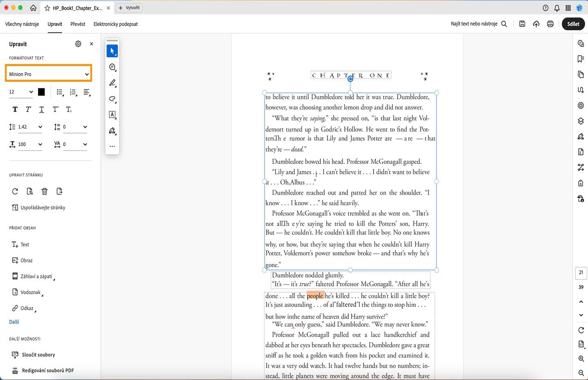The width and height of the screenshot is (588, 380).
Task: Open the layers panel icon
Action: point(581,121)
